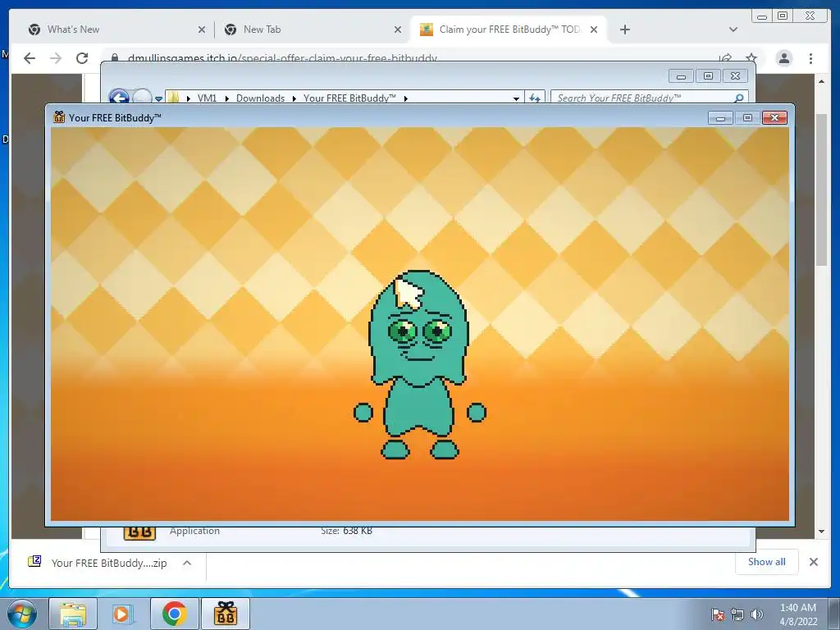840x630 pixels.
Task: Minimize the Your FREE BitBuddy game window
Action: (720, 118)
